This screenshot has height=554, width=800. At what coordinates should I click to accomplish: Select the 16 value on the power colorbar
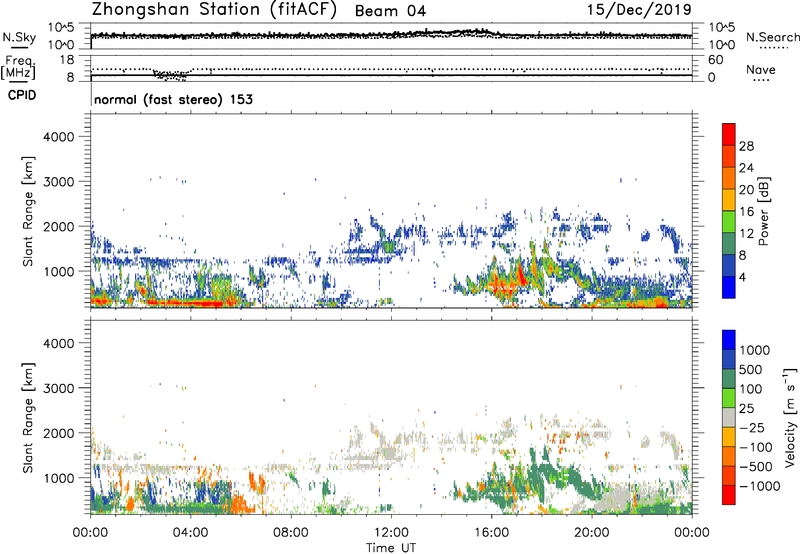point(746,212)
